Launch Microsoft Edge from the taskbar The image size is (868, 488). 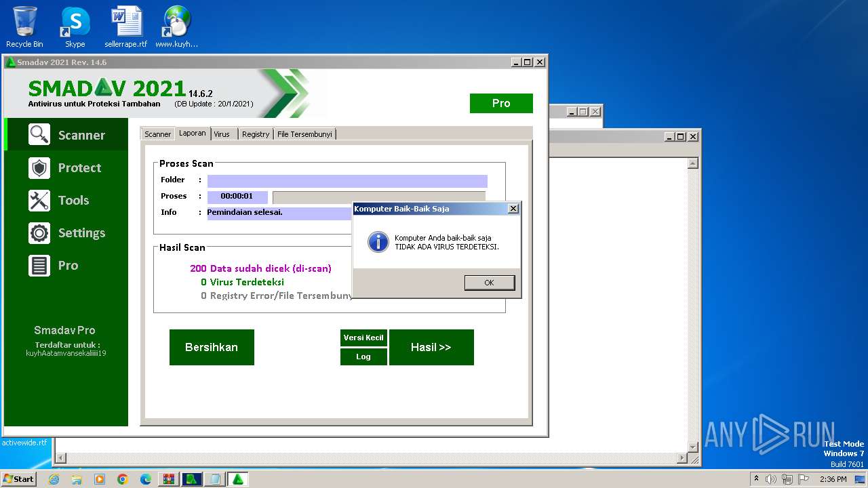pyautogui.click(x=146, y=479)
